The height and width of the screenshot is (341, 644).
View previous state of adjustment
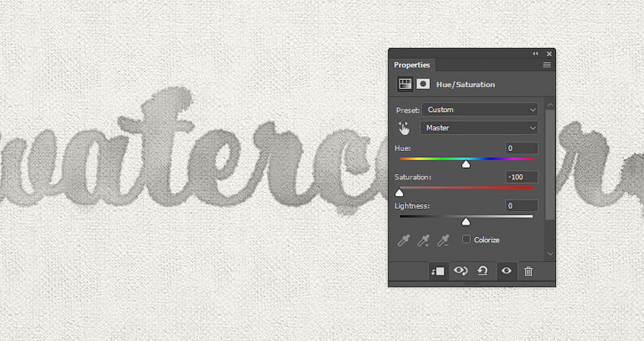[x=460, y=271]
